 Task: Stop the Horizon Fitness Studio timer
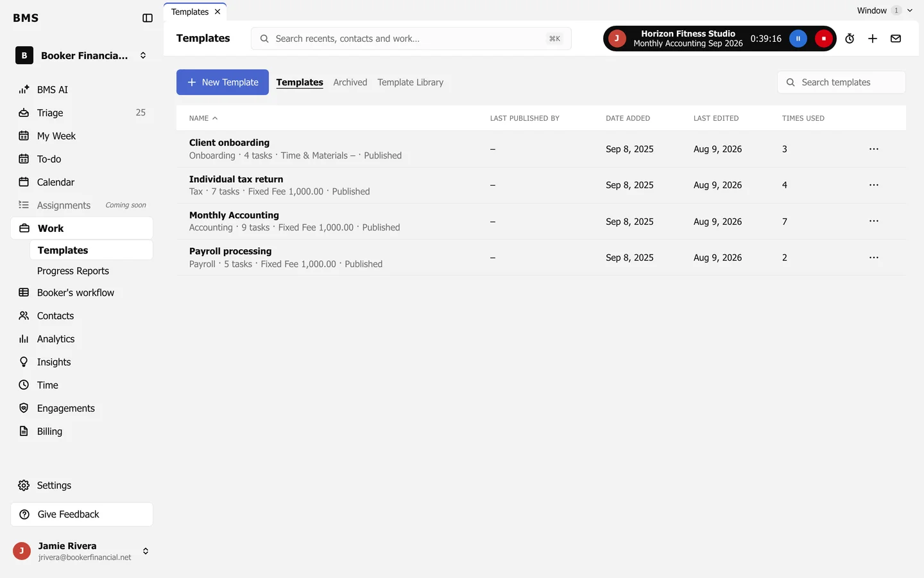coord(824,39)
